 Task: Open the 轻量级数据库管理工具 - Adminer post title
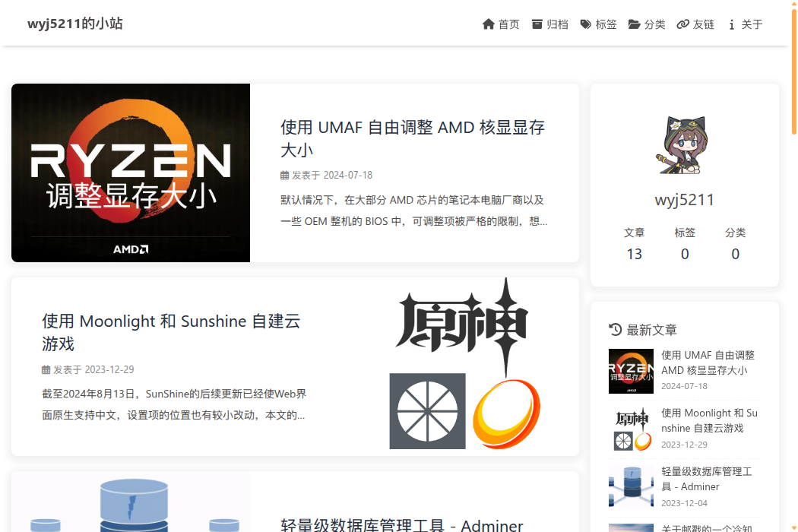coord(401,525)
